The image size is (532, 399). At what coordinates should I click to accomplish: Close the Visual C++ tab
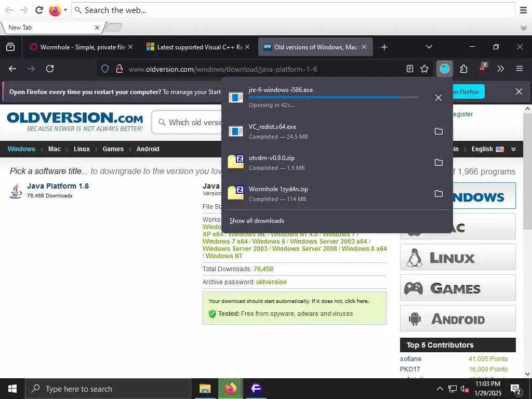coord(247,47)
